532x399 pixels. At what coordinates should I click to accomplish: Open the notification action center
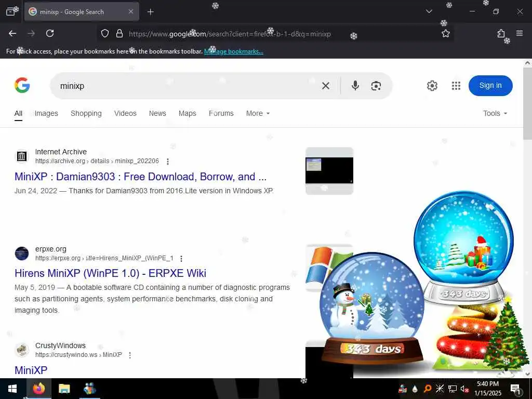click(515, 389)
